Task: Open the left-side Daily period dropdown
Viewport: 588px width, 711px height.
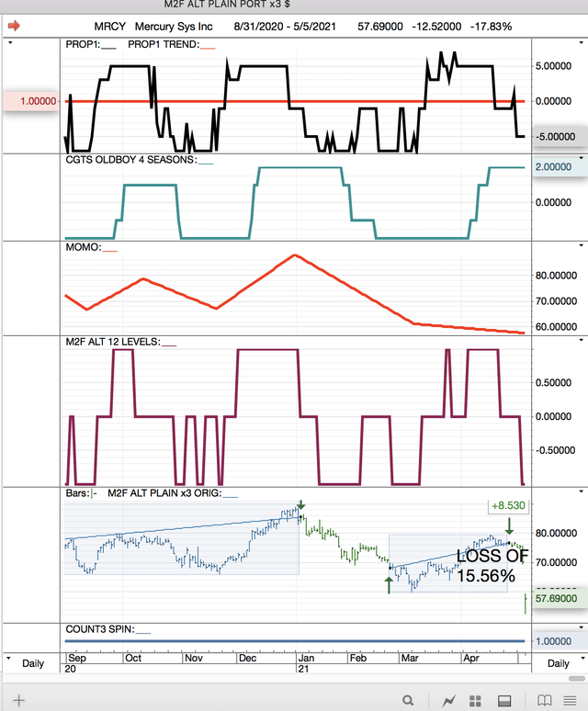Action: [8, 658]
